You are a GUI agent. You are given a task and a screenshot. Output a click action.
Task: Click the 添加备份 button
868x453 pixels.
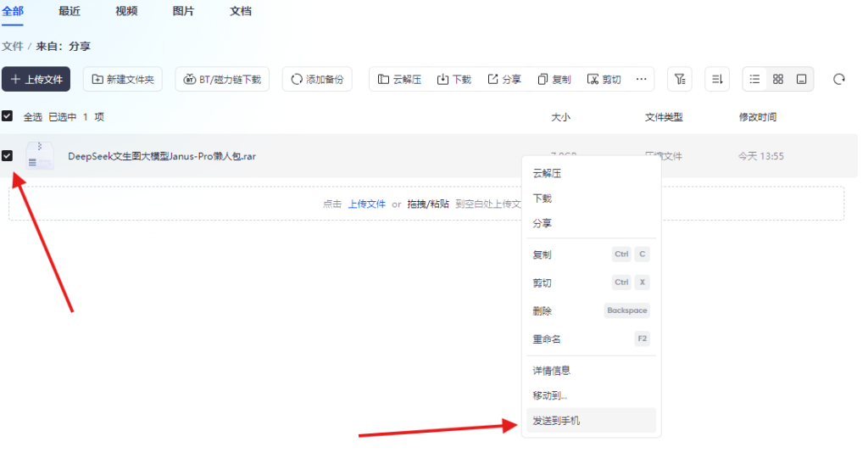point(317,79)
